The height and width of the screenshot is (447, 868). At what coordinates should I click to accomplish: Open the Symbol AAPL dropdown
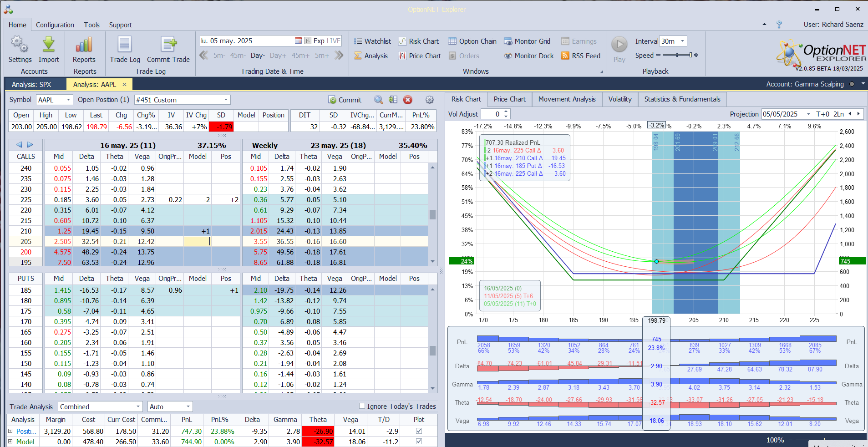click(69, 100)
